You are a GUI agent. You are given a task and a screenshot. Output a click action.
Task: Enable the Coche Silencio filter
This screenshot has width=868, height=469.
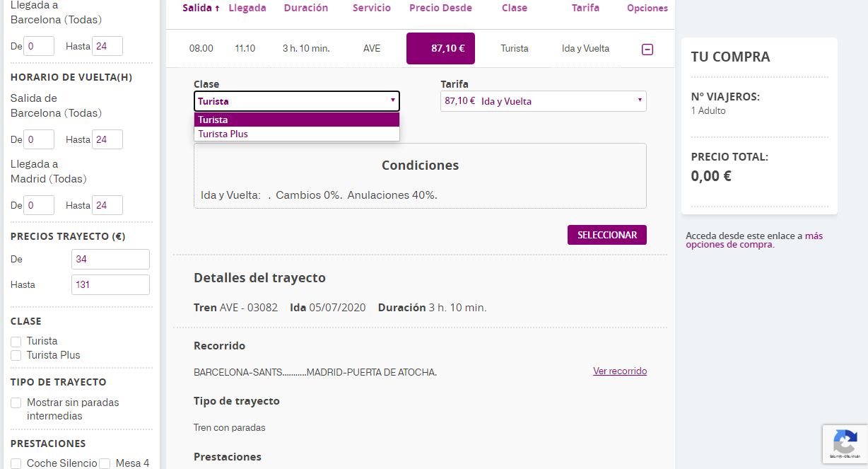(16, 464)
